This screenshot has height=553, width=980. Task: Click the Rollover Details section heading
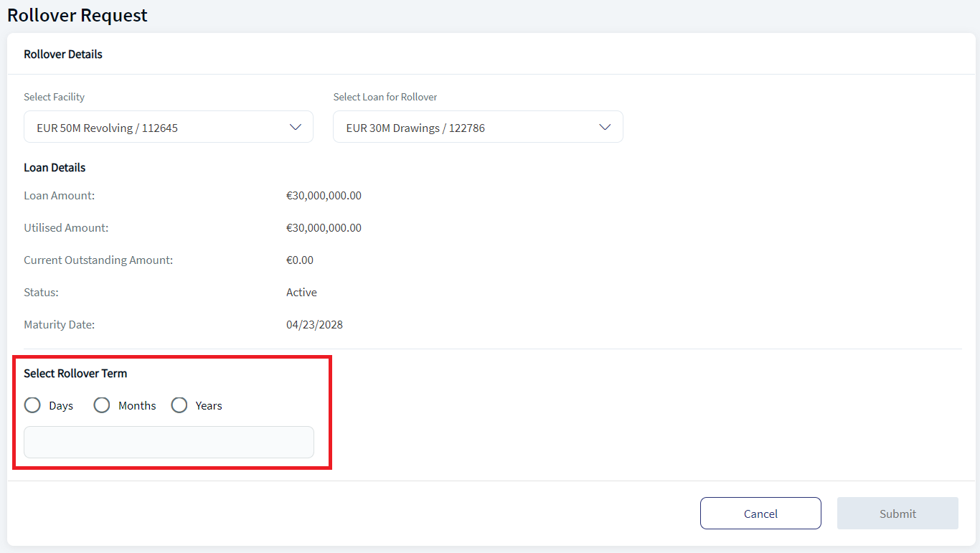tap(63, 55)
